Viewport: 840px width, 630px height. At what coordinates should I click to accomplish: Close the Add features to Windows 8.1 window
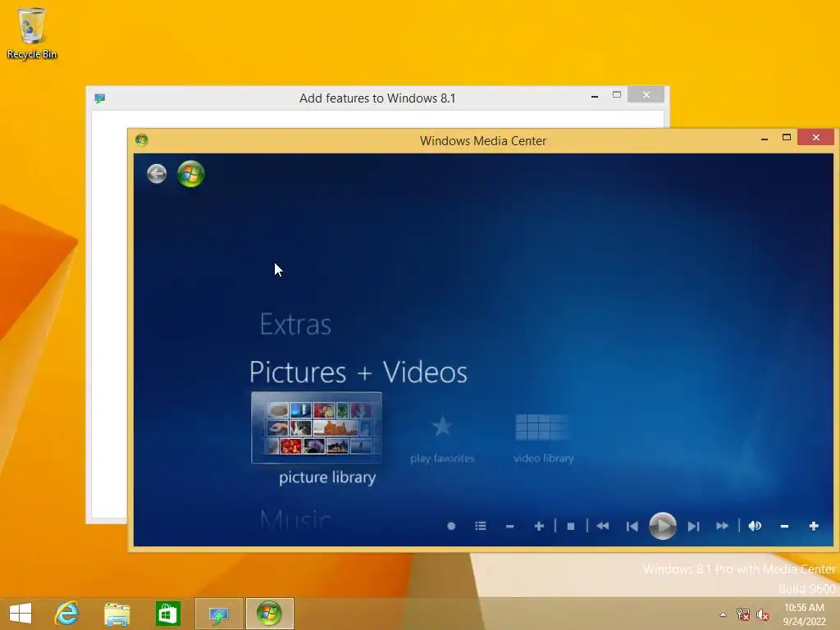pos(646,95)
